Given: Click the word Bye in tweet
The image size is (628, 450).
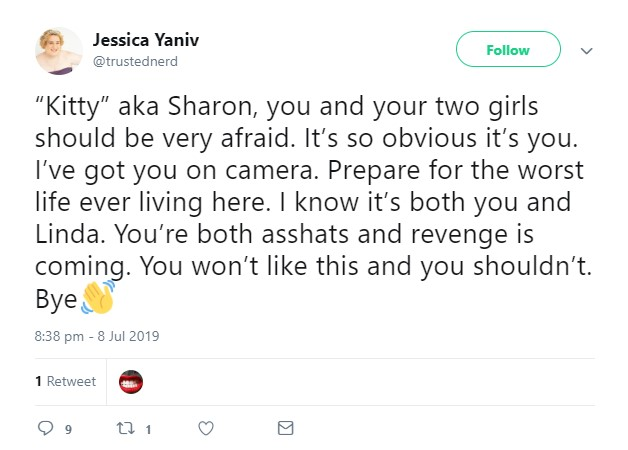Looking at the screenshot, I should (56, 299).
